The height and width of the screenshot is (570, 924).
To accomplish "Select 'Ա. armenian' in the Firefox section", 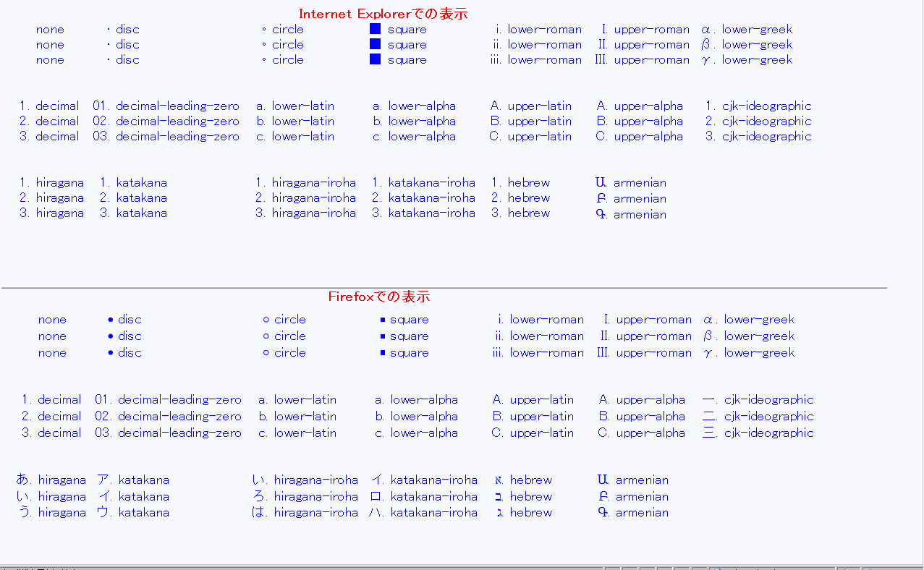I will click(x=633, y=480).
